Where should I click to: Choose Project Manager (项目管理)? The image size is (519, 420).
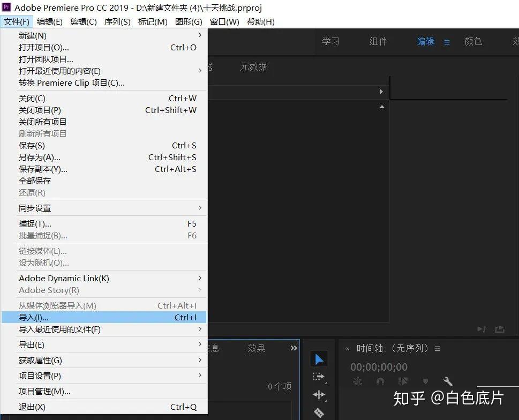click(104, 391)
